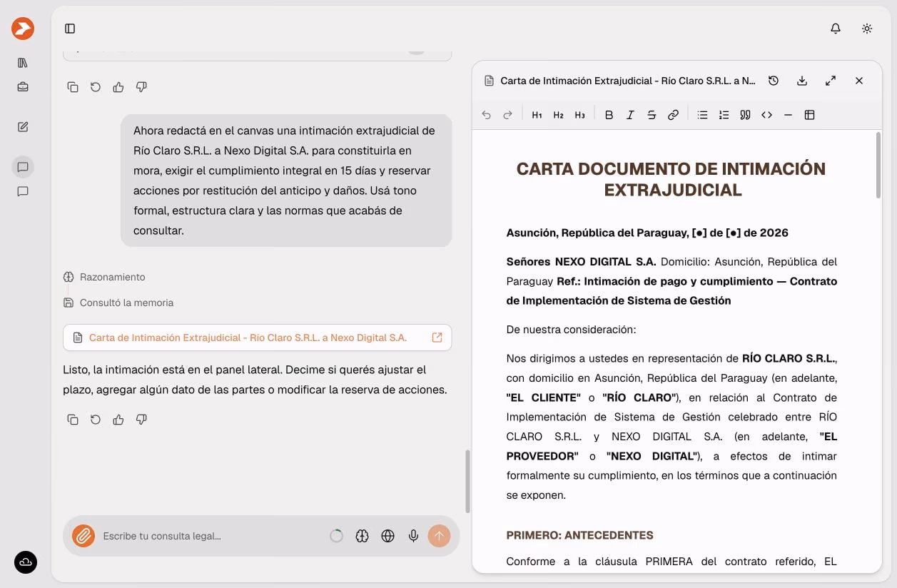The image size is (897, 588).
Task: Regenerate the upper response
Action: point(96,87)
